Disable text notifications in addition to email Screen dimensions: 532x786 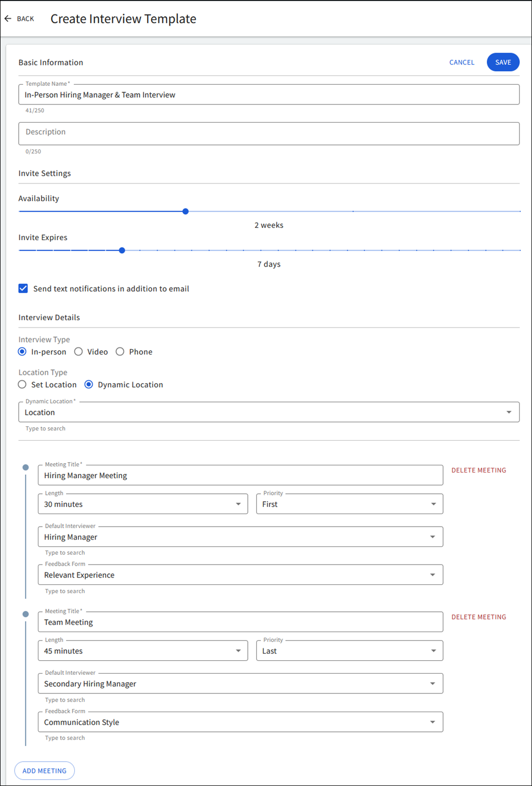23,288
